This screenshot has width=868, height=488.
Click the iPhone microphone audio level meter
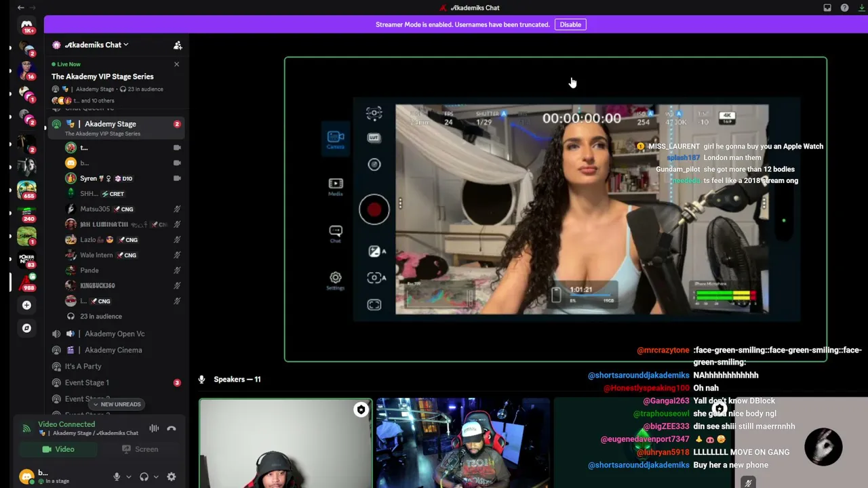tap(724, 295)
